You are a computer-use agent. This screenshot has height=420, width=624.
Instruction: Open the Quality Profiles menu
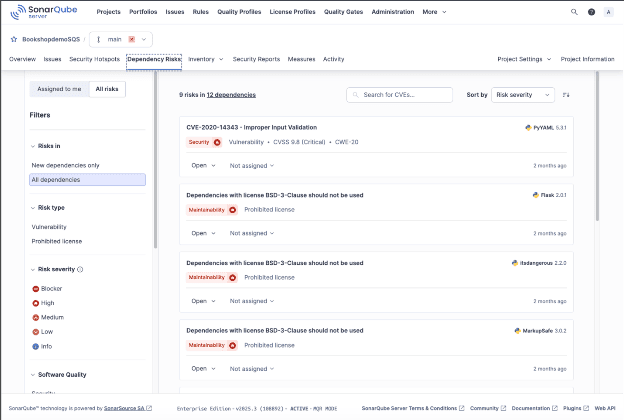[x=239, y=12]
